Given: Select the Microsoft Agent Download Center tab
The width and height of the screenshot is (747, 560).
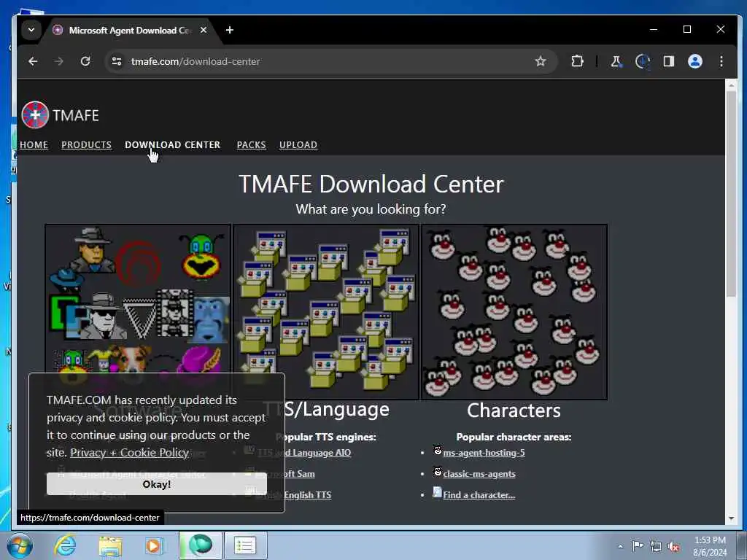Looking at the screenshot, I should point(128,31).
